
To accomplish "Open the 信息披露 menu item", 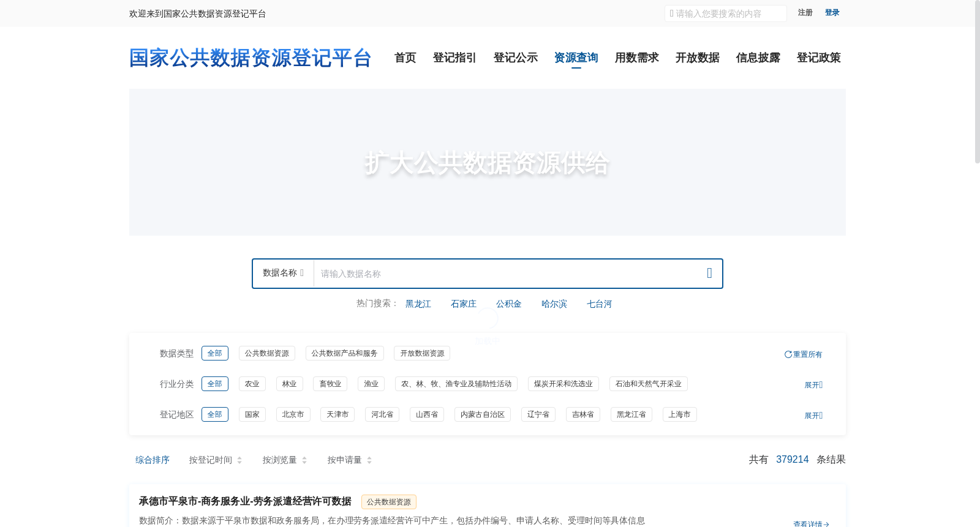I will click(758, 58).
